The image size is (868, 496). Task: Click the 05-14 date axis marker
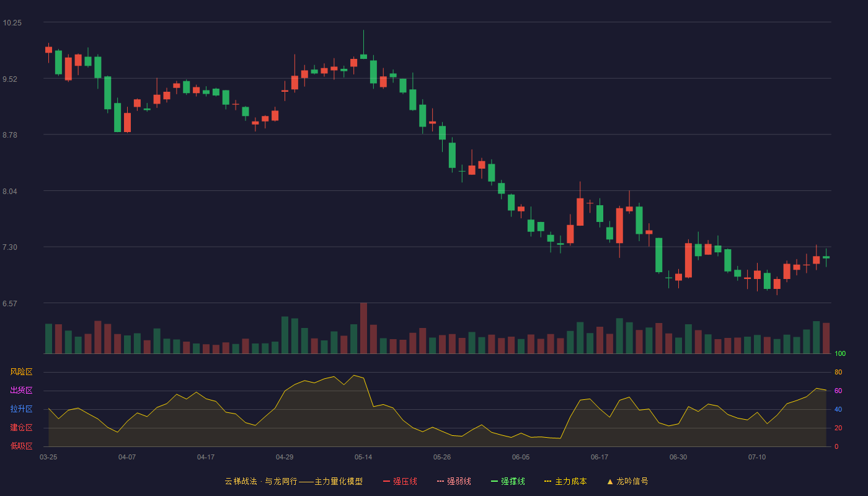pyautogui.click(x=363, y=457)
